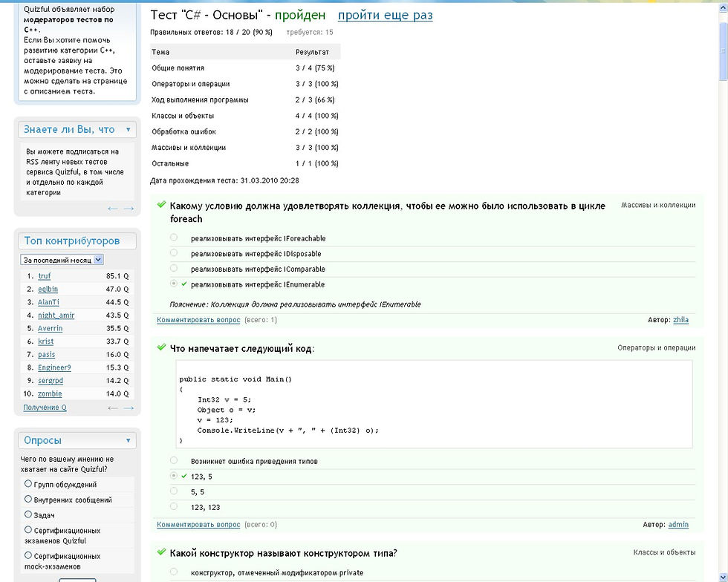The width and height of the screenshot is (728, 582).
Task: Select answer radio 'IEnumerable'
Action: [x=174, y=283]
